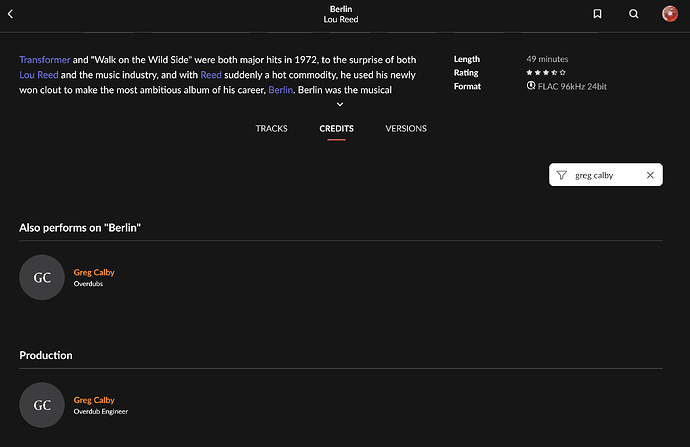Click the 'FLAC 96kHz 24bit' format text

572,87
